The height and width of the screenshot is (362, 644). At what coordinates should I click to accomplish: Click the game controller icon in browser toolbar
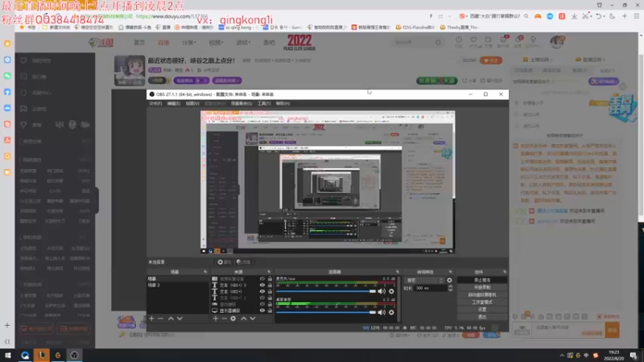pos(538,16)
